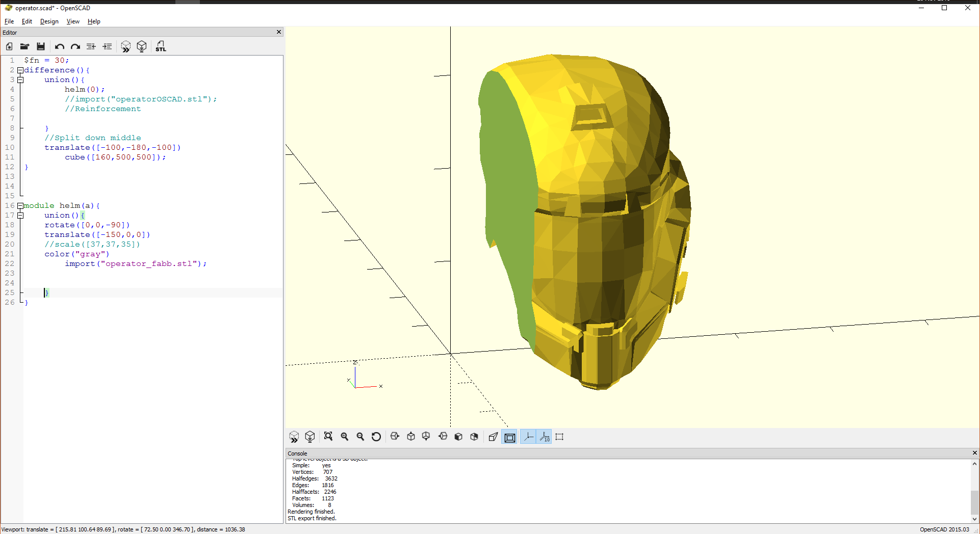Image resolution: width=980 pixels, height=534 pixels.
Task: Click the Viewport status bar text
Action: (123, 529)
